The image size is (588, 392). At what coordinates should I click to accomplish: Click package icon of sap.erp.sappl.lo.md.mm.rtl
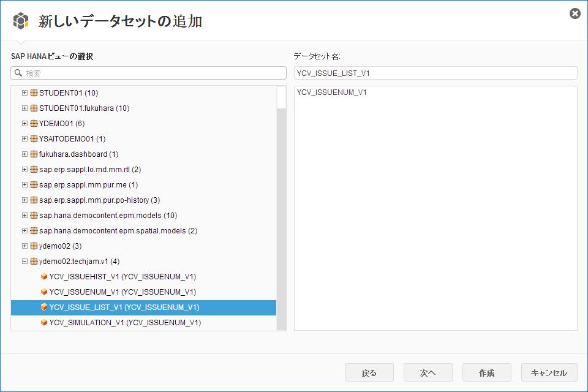[34, 170]
